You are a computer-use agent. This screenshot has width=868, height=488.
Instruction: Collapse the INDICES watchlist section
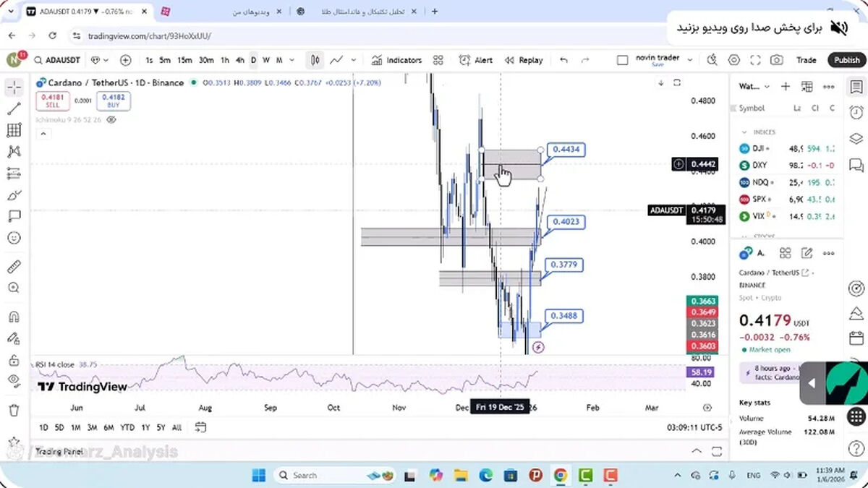coord(744,132)
